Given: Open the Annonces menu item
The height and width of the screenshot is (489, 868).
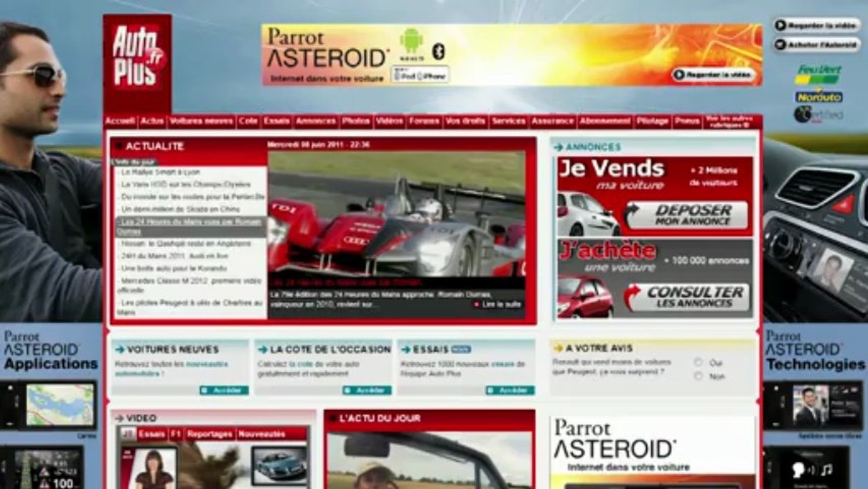Looking at the screenshot, I should (316, 121).
